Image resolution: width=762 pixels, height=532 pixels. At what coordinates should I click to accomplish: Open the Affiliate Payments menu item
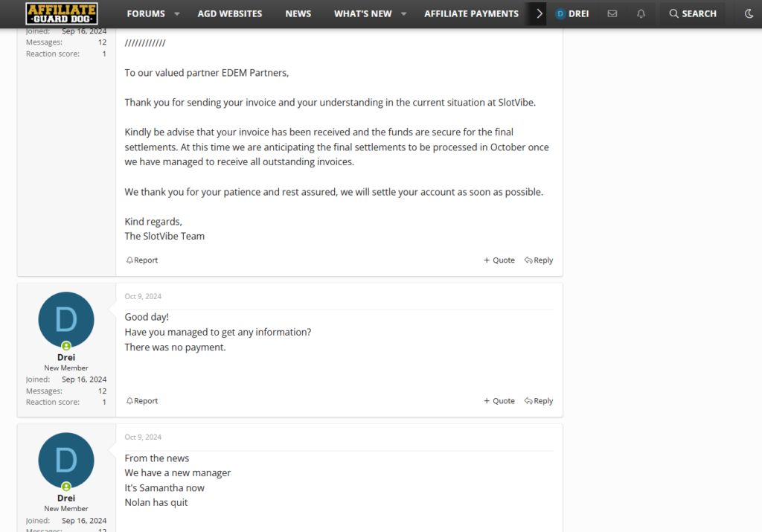click(471, 13)
